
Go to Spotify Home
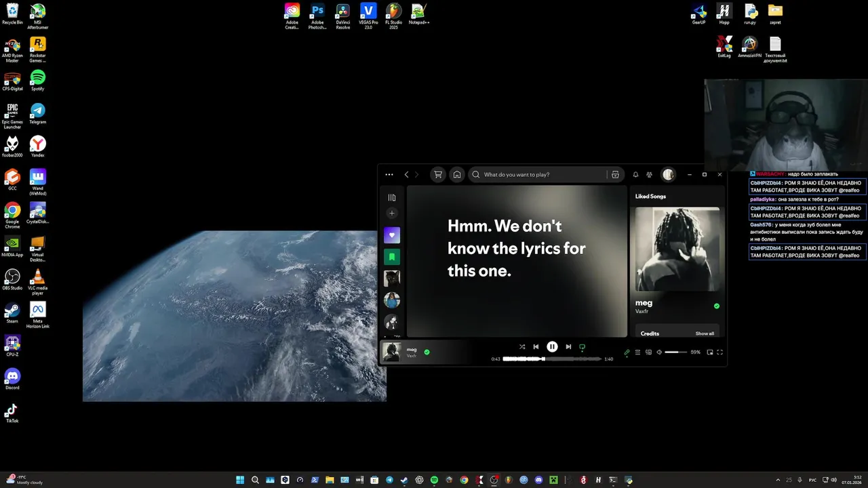click(x=457, y=174)
